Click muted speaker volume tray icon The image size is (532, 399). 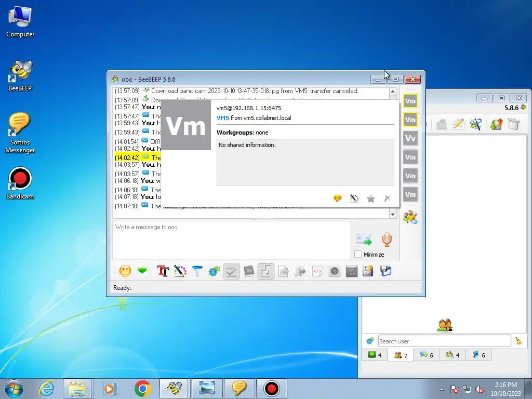(x=480, y=390)
